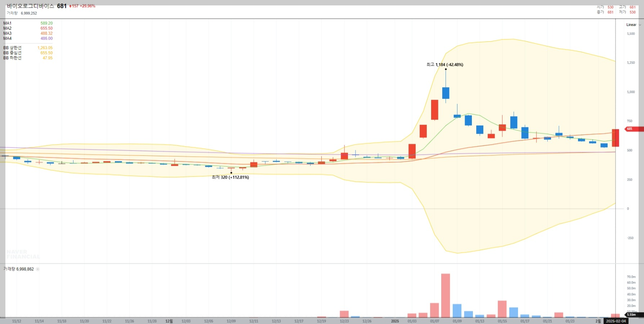Click the 2025 year label on time axis
Image resolution: width=644 pixels, height=324 pixels.
(x=395, y=321)
